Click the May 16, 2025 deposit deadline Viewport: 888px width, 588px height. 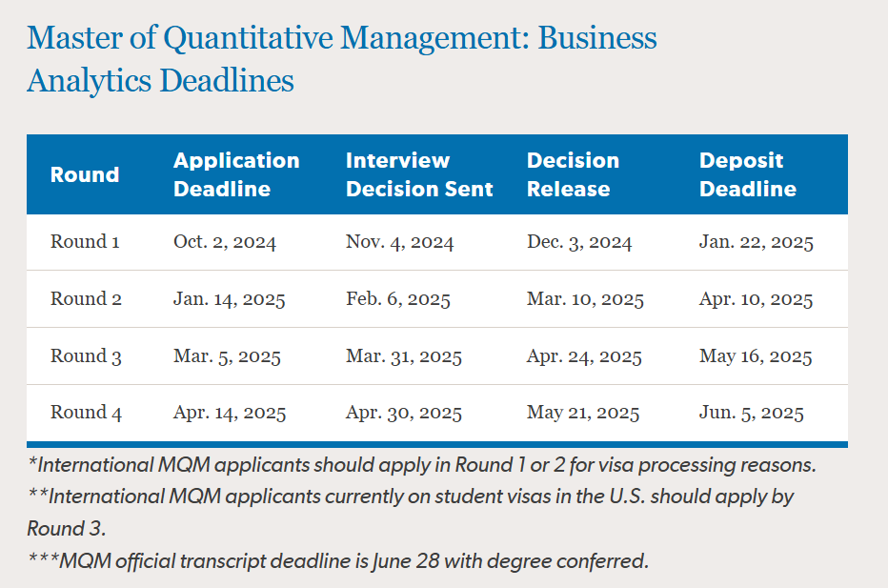coord(756,356)
